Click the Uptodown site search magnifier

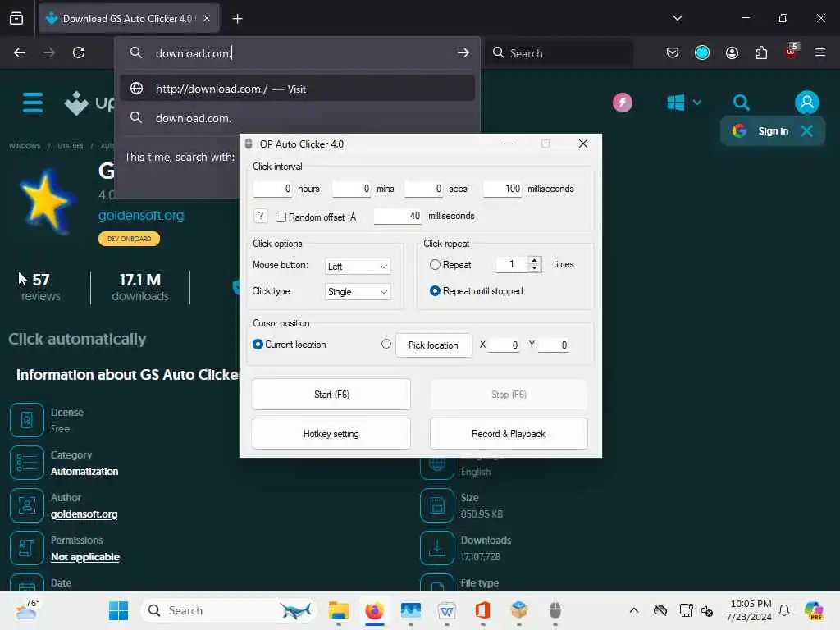click(741, 102)
